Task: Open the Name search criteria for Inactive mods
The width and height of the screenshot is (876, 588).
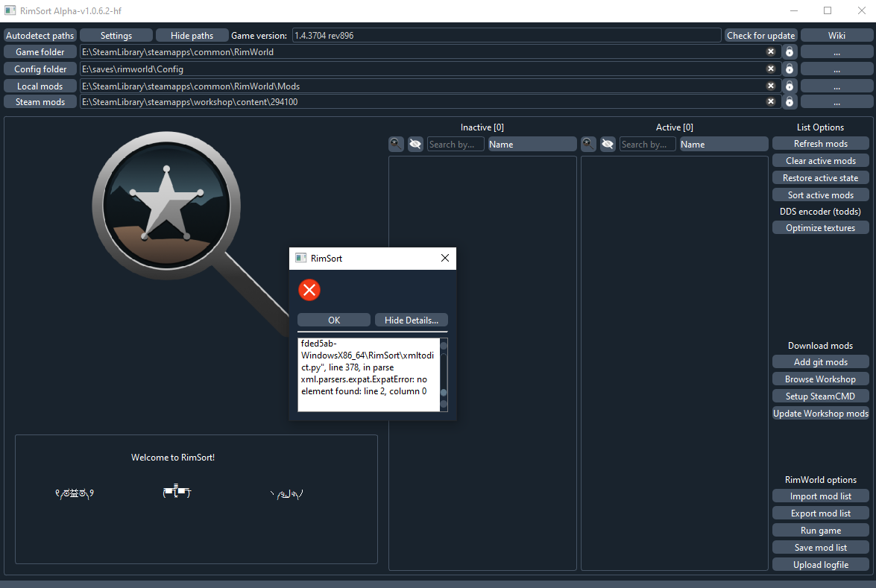Action: (x=532, y=143)
